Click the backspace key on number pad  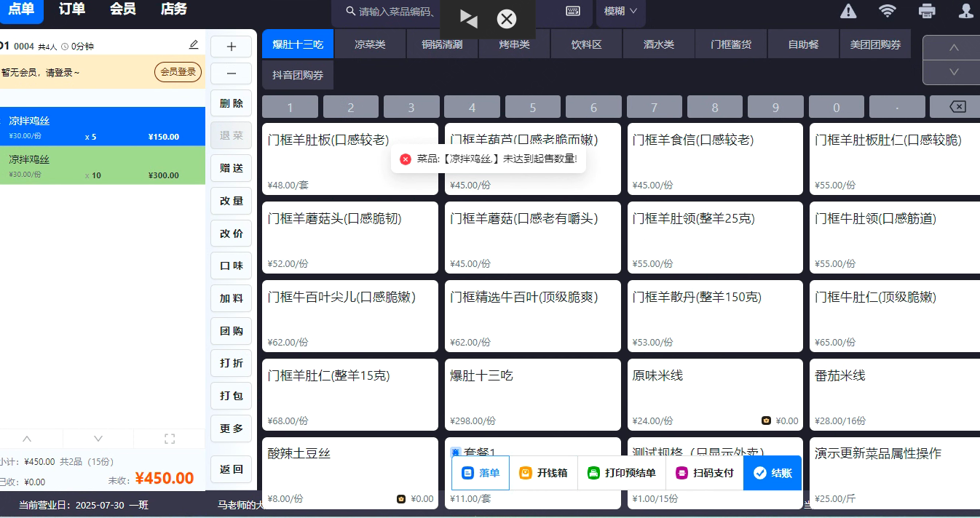[x=957, y=107]
